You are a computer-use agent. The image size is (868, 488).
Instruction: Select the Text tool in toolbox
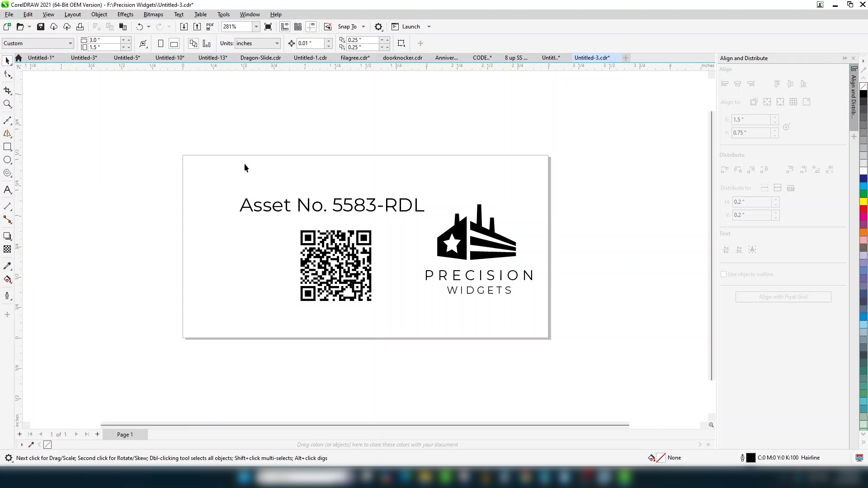pyautogui.click(x=7, y=190)
